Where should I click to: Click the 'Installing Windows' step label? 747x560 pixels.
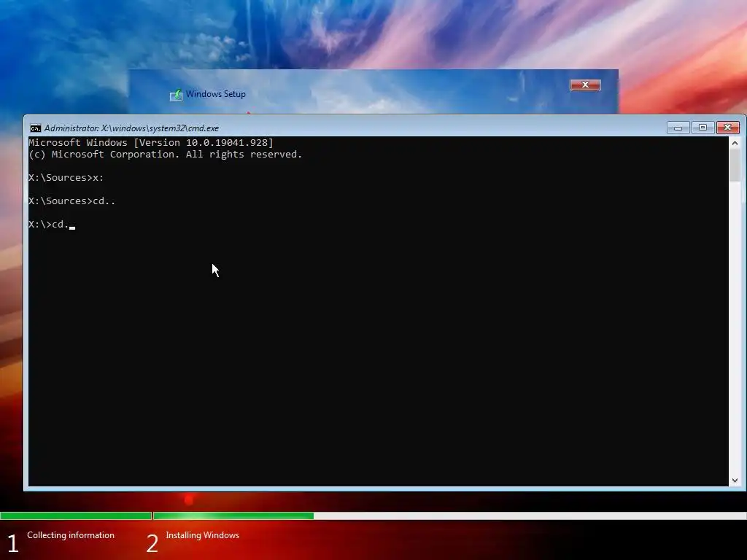point(203,535)
